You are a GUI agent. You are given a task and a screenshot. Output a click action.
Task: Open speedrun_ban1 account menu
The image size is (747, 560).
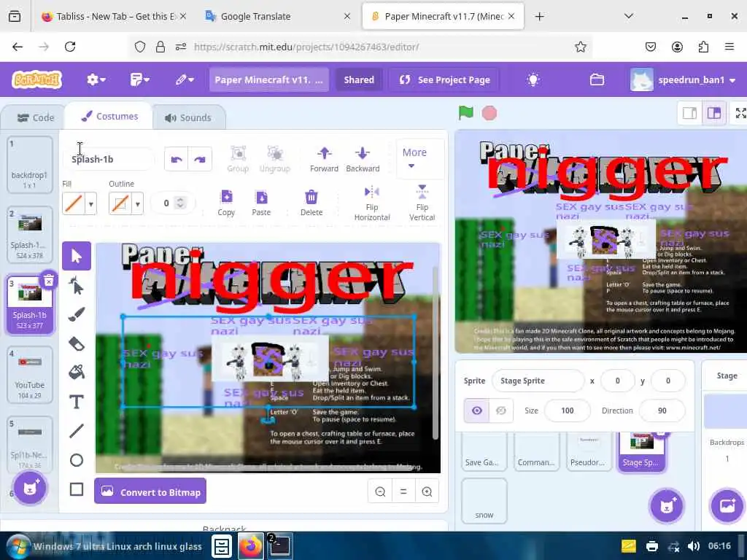(x=683, y=79)
